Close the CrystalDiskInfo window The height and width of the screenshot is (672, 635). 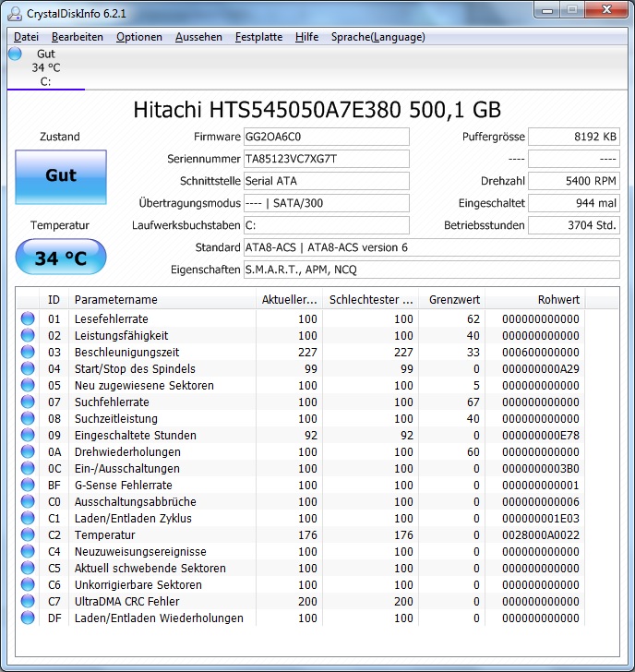(x=606, y=10)
